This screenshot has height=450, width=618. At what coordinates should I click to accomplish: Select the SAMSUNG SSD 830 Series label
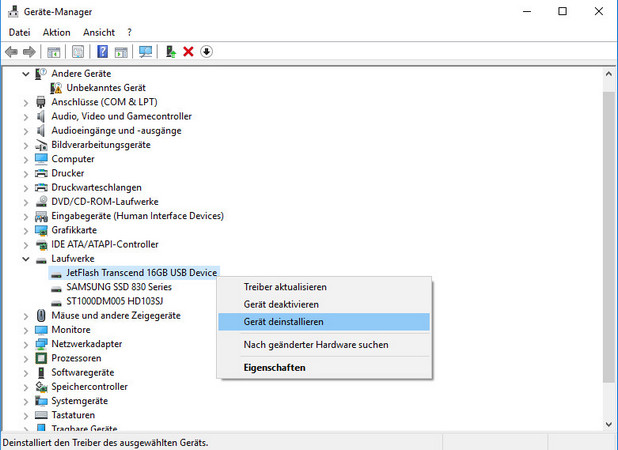tap(119, 287)
